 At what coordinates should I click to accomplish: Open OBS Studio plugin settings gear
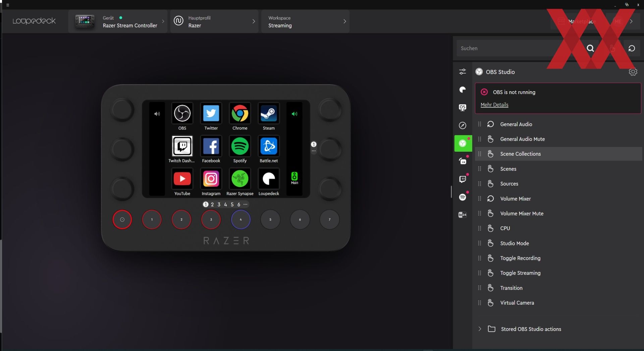click(633, 72)
